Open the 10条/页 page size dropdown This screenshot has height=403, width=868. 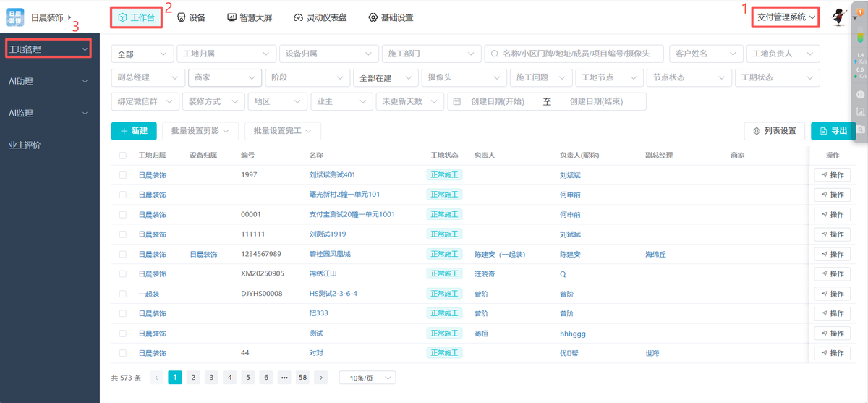(367, 378)
